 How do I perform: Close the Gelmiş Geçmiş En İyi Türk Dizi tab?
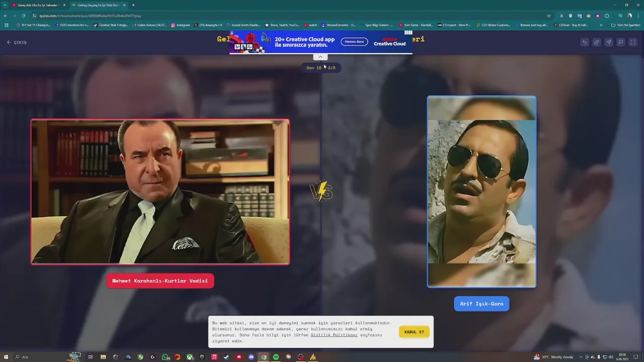click(x=124, y=5)
